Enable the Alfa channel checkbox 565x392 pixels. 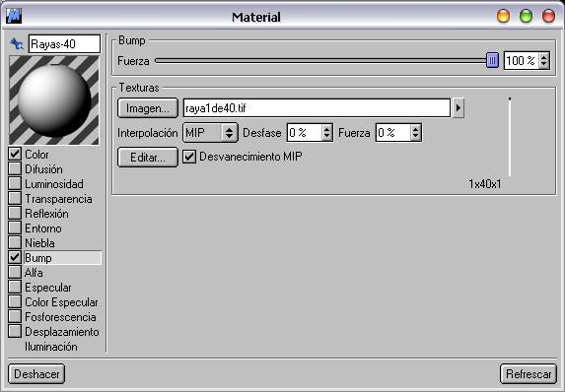[15, 272]
